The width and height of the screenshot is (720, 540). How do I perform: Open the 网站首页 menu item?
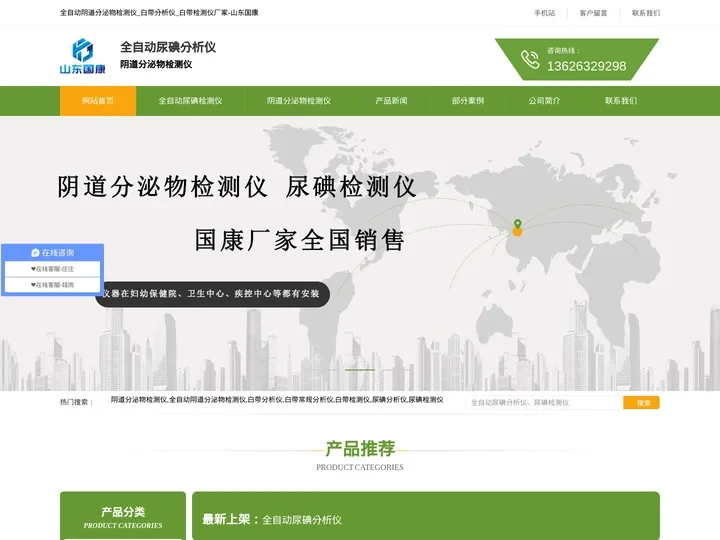[98, 101]
